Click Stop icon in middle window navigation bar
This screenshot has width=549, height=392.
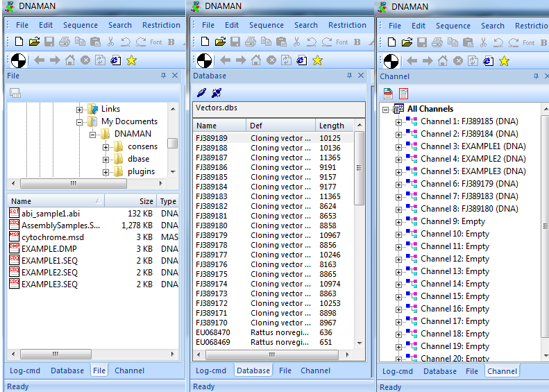[x=271, y=60]
